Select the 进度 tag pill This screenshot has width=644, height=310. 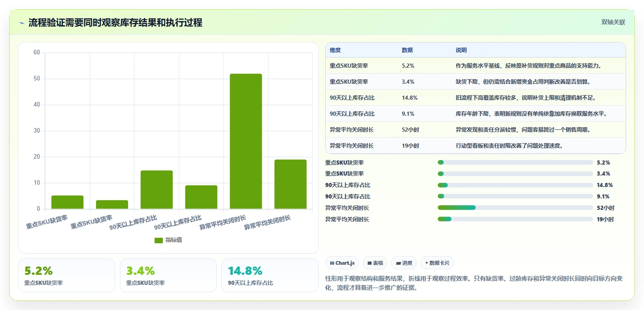(404, 263)
